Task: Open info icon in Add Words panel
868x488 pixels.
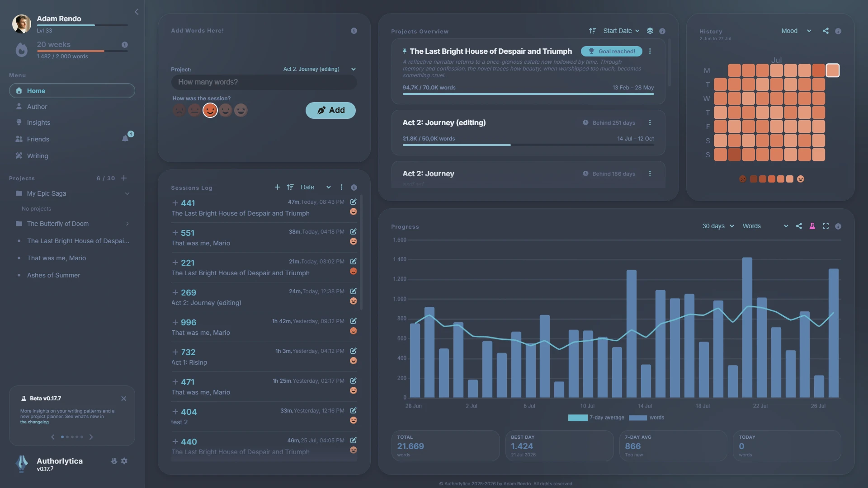Action: [x=354, y=31]
